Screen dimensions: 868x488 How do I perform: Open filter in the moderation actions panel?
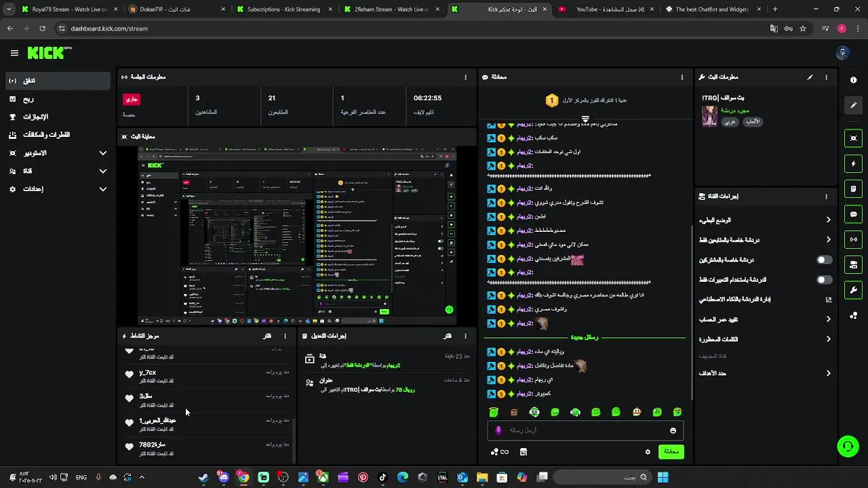point(448,336)
